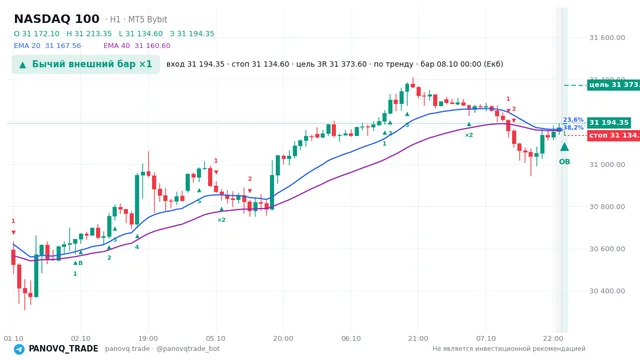Screen dimensions: 640x360
Task: Click the 21:00 time axis label
Action: (x=418, y=339)
